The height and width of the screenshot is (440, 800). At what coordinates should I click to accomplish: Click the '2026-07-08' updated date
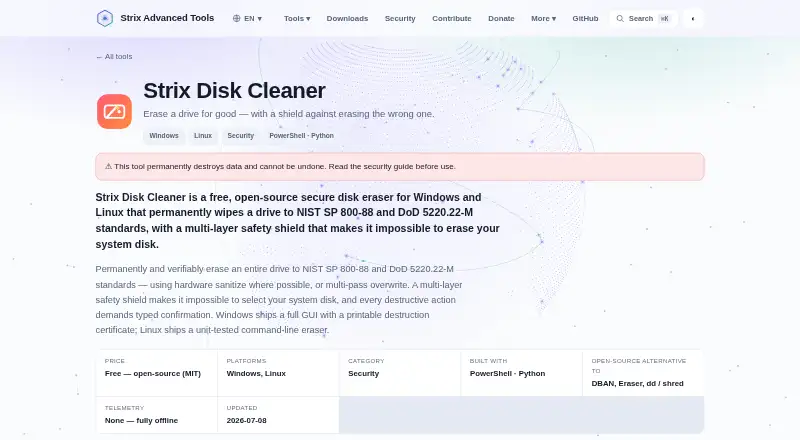coord(246,421)
